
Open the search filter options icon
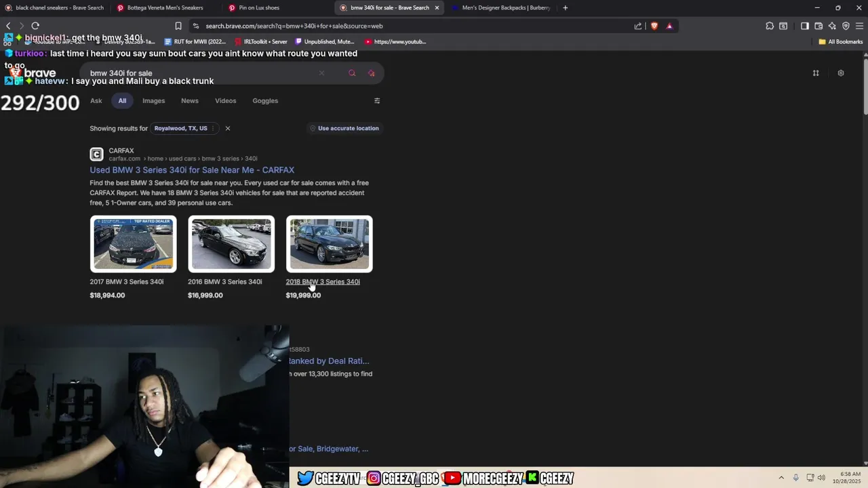[377, 101]
